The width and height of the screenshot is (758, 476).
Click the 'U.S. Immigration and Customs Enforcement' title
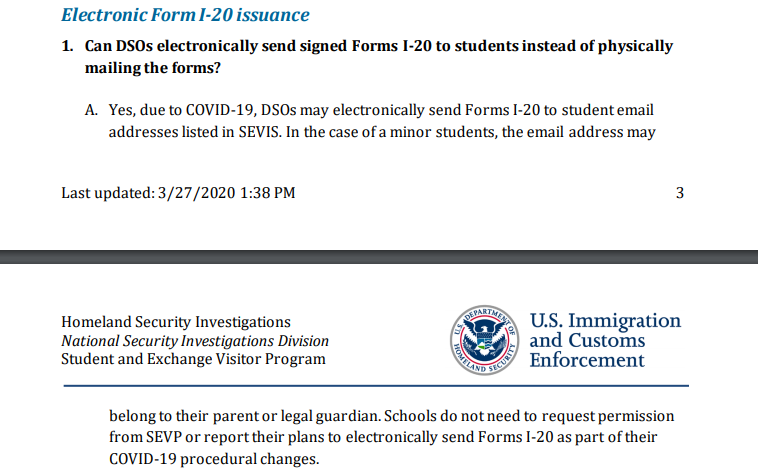(605, 340)
